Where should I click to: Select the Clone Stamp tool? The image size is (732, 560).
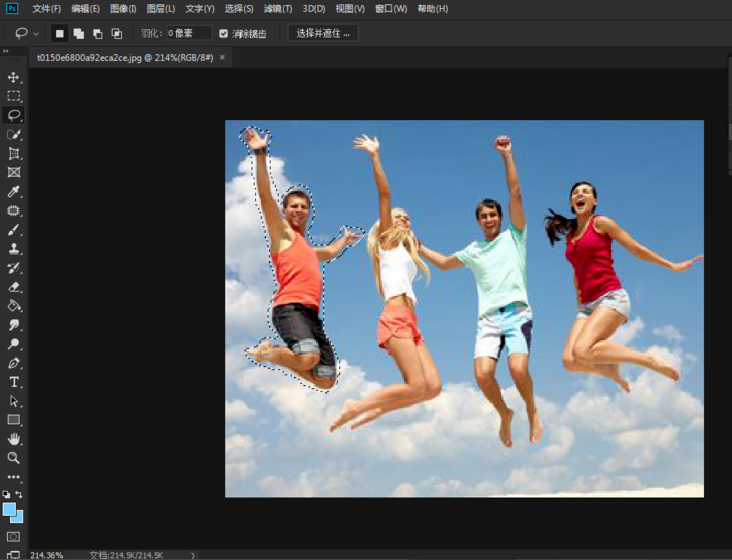(14, 249)
